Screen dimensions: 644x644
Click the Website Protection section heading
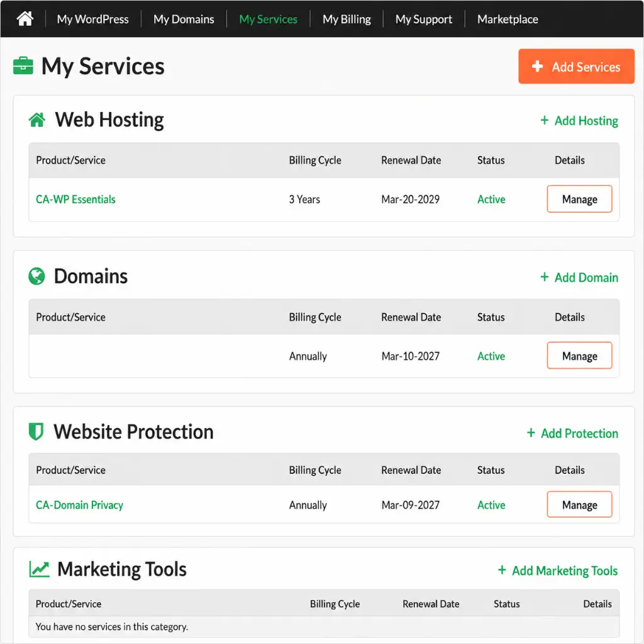[133, 431]
